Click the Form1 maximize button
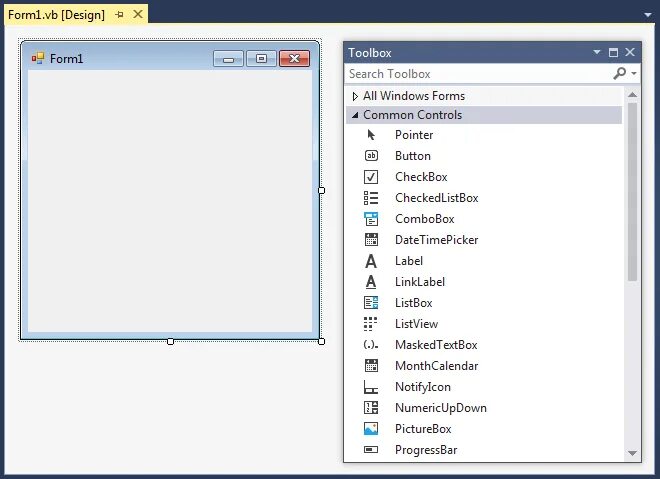Screen dimensions: 660x479 point(261,59)
